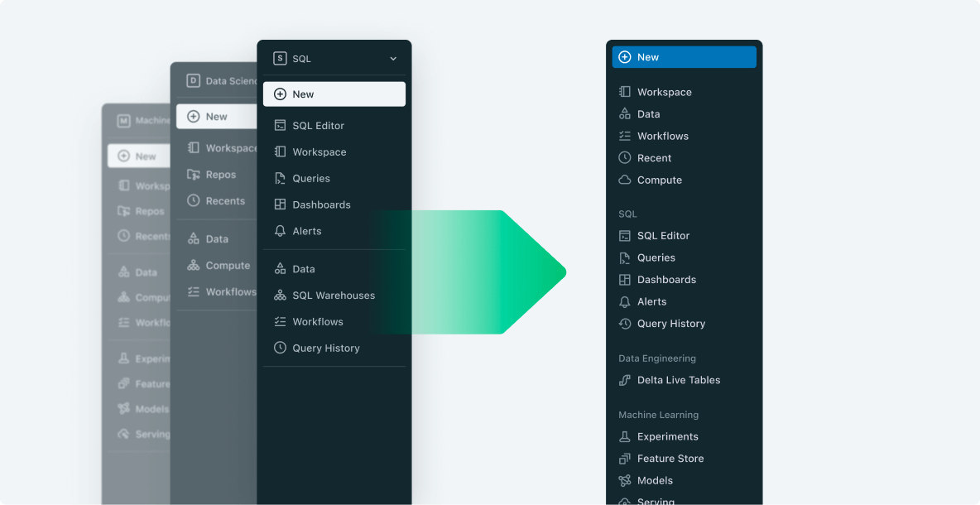Open the Serving item at the bottom

pos(654,501)
